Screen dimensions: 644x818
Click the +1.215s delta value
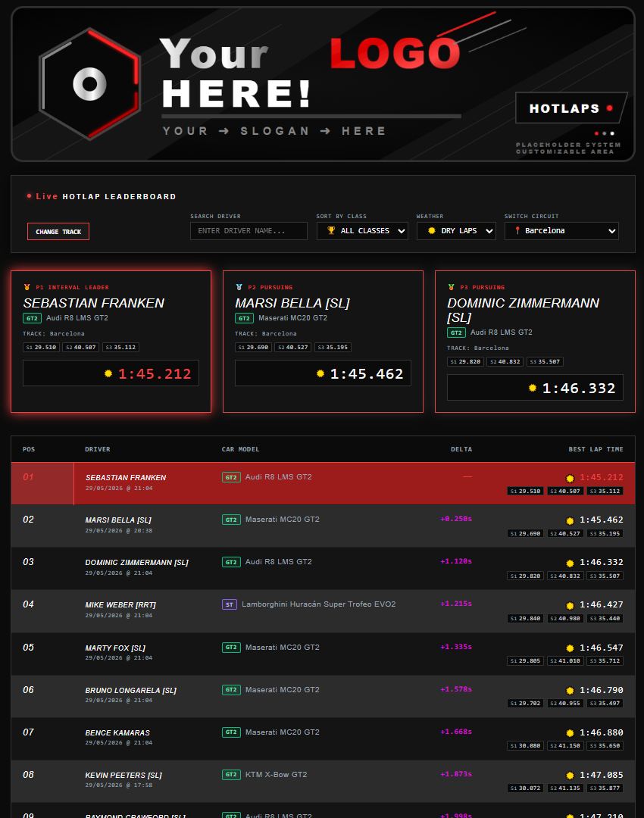(456, 604)
